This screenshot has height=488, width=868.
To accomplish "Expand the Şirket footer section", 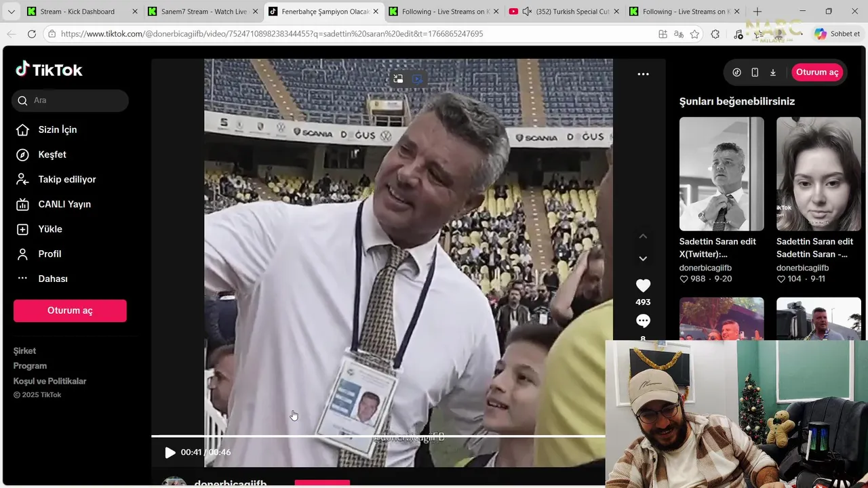I will coord(24,350).
